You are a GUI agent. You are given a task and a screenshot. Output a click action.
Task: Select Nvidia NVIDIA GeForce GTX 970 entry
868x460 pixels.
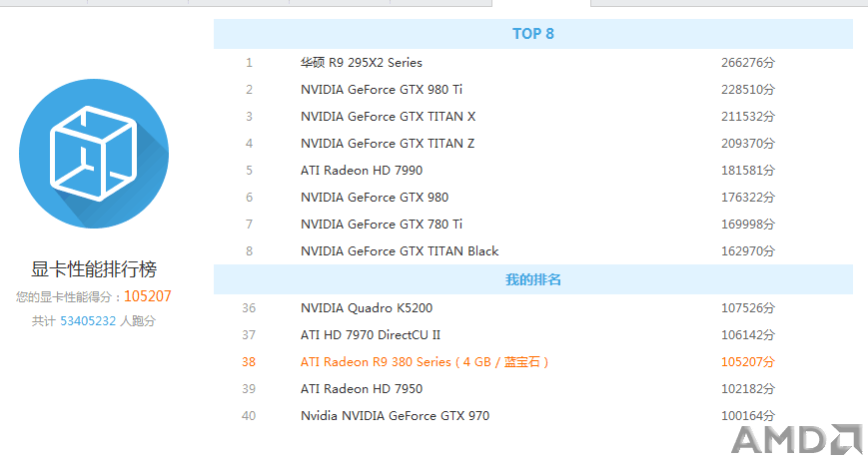(396, 416)
